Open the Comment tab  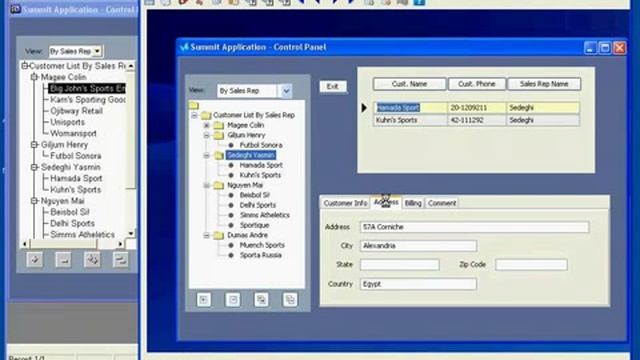click(442, 203)
